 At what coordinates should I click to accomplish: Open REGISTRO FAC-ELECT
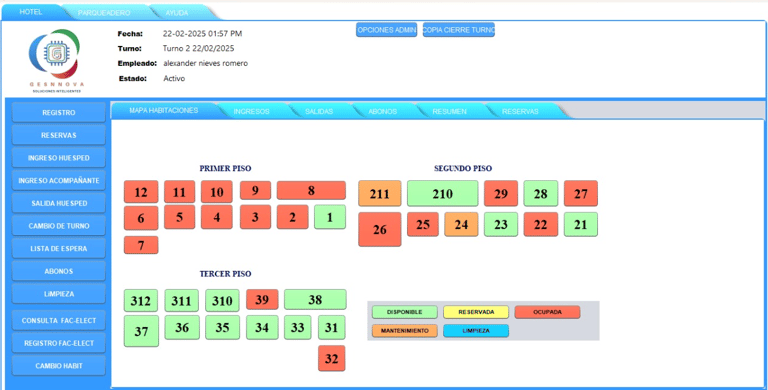coord(59,343)
